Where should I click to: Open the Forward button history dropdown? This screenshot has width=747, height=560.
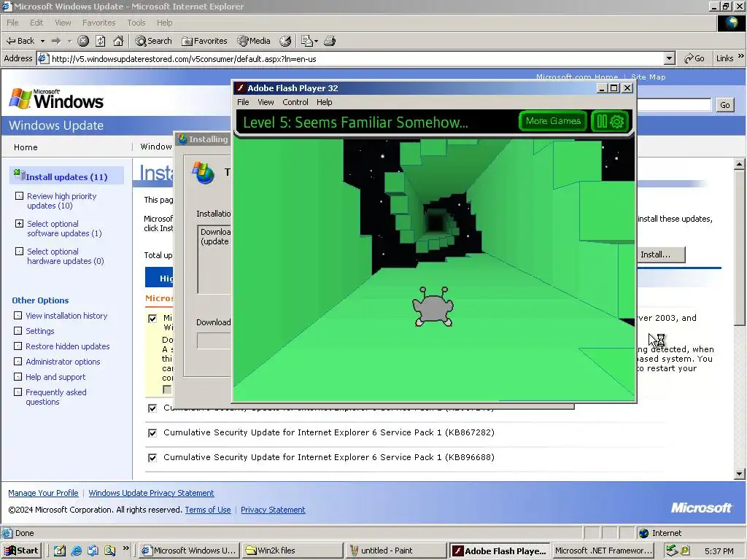[x=69, y=41]
